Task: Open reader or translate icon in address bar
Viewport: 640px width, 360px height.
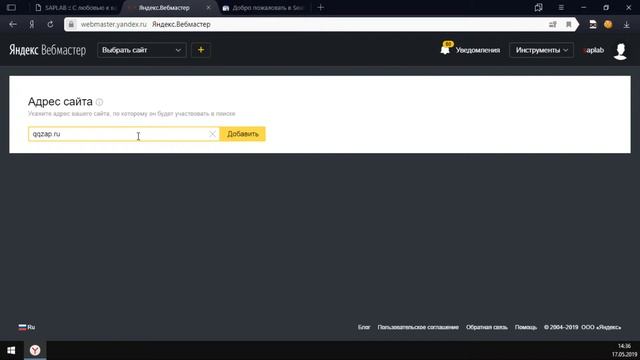Action: click(553, 24)
